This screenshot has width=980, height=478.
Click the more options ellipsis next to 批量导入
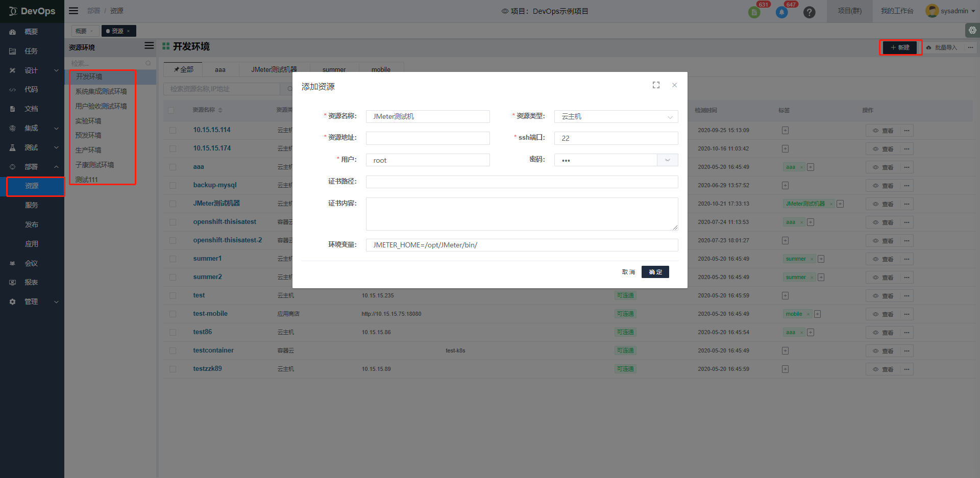pos(970,47)
